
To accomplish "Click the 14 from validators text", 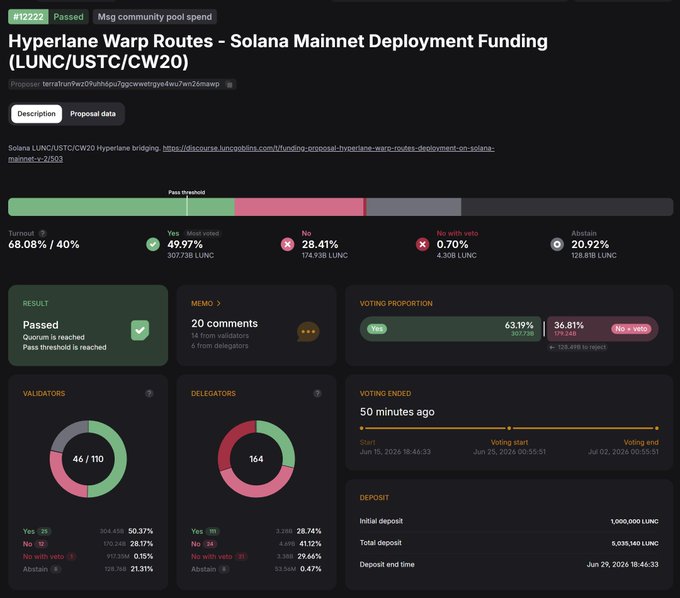I will (x=220, y=336).
